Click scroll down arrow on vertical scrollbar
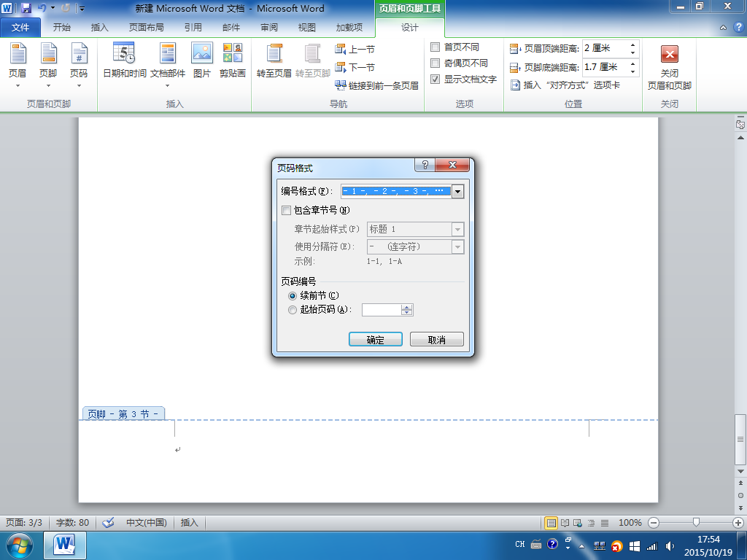The width and height of the screenshot is (747, 560). tap(740, 472)
